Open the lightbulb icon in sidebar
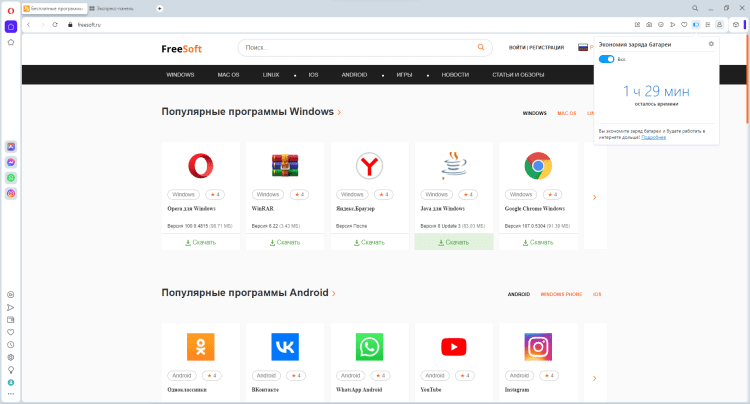This screenshot has width=750, height=404. coord(11,370)
